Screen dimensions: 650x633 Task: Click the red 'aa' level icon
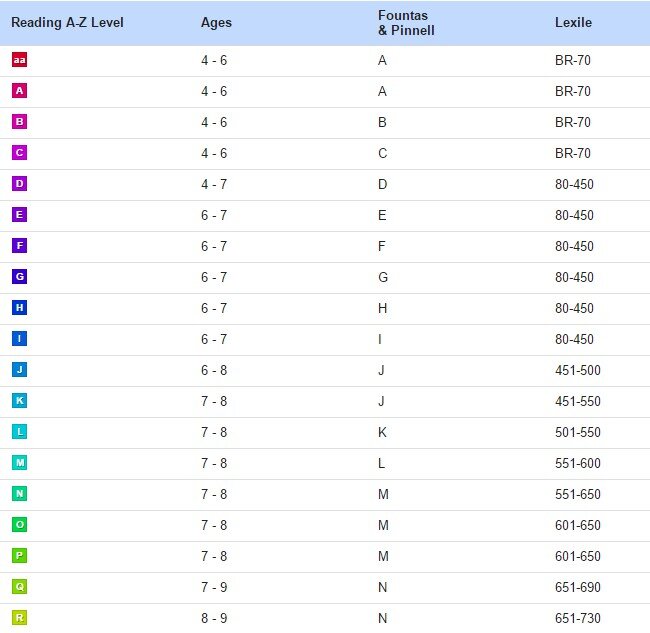[x=19, y=60]
